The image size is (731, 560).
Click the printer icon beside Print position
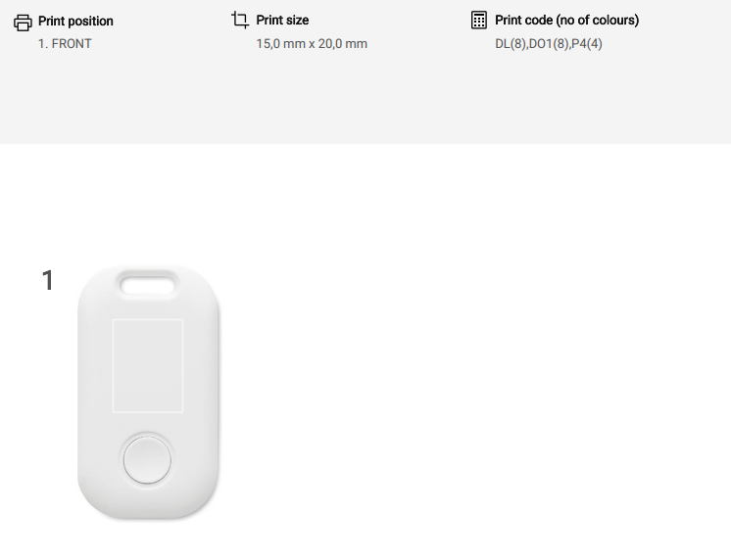[24, 22]
